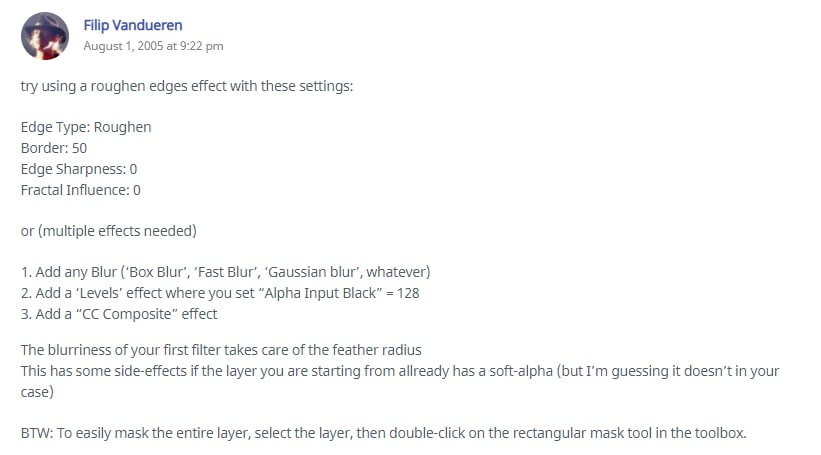Click the opening 'try using a roughen edges effect' sentence
The height and width of the screenshot is (455, 821).
187,86
